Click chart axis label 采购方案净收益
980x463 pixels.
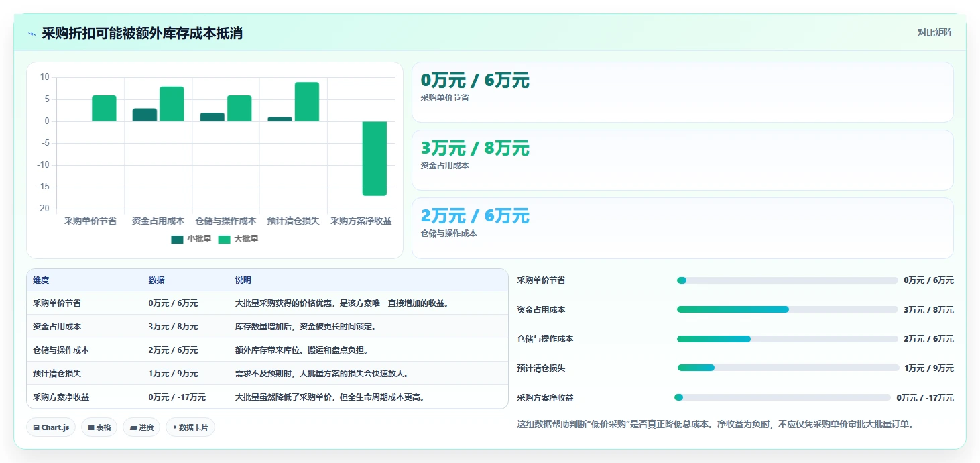point(361,221)
